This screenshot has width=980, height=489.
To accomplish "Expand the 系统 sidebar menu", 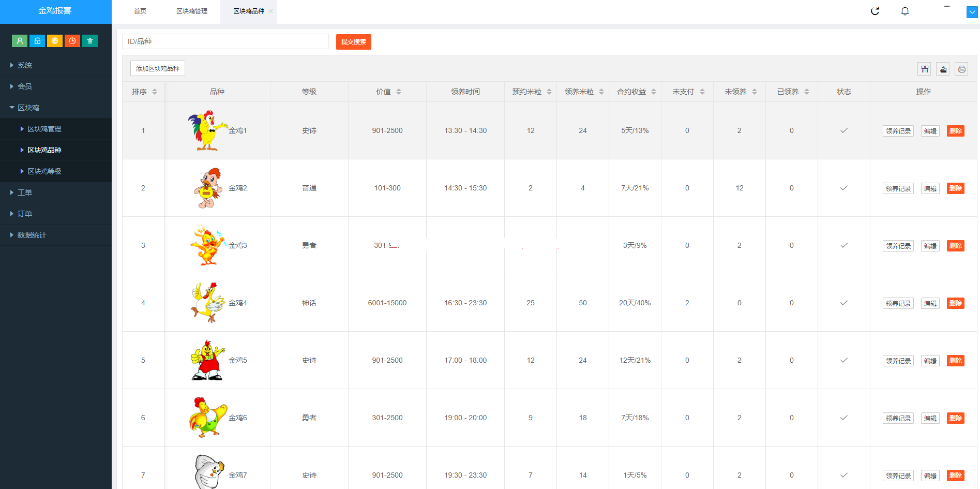I will pyautogui.click(x=24, y=65).
